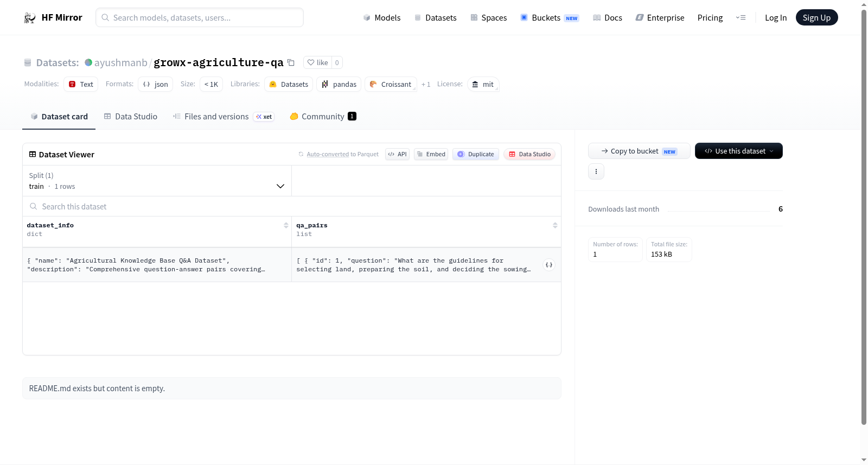
Task: Go to Spaces in the top navigation
Action: point(489,18)
